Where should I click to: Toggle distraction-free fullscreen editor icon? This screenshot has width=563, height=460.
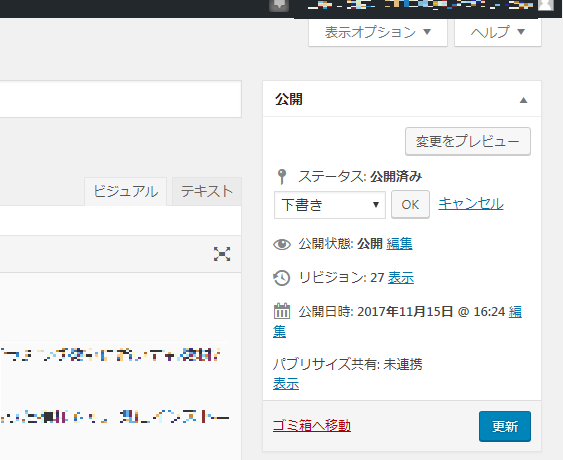pos(222,254)
